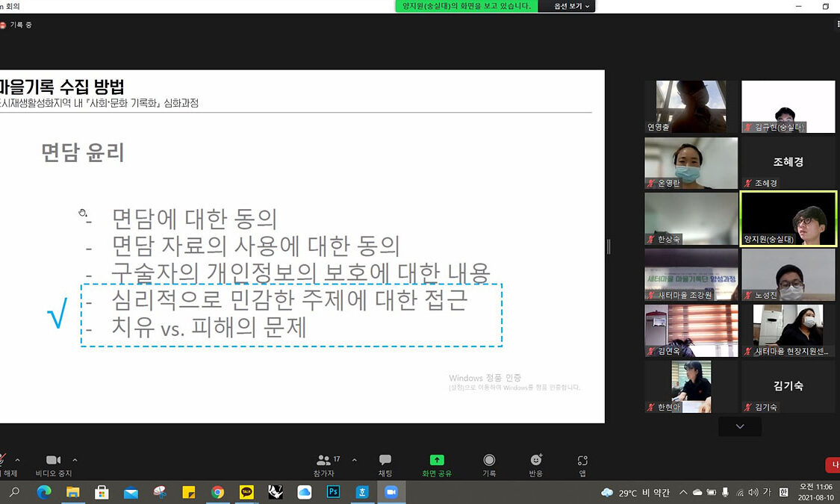The image size is (840, 504).
Task: Open Photoshop from the taskbar
Action: (333, 492)
